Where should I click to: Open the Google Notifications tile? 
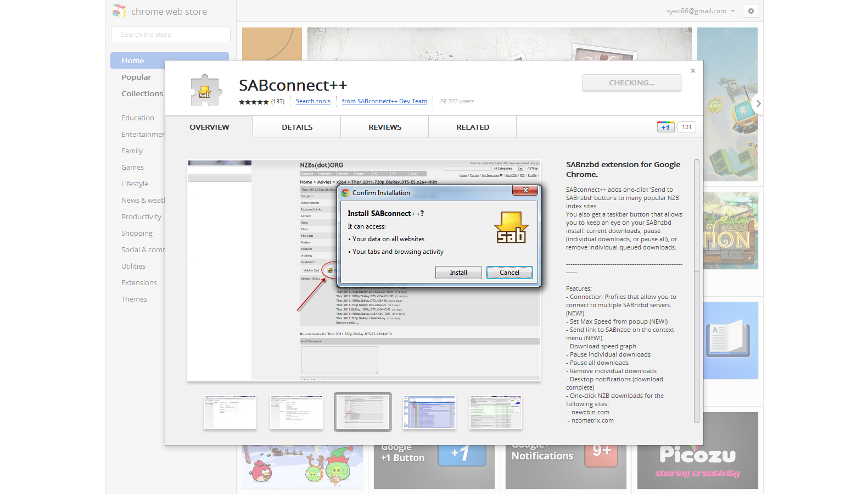[x=566, y=467]
